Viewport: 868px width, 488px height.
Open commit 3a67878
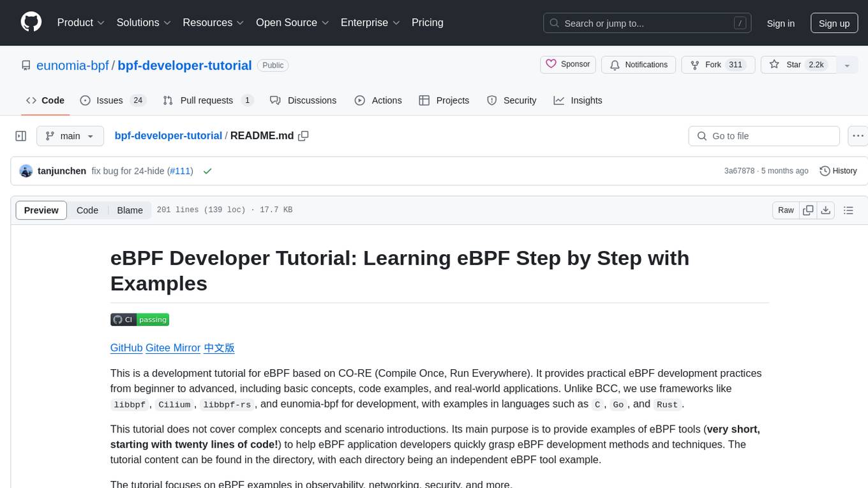[x=739, y=171]
